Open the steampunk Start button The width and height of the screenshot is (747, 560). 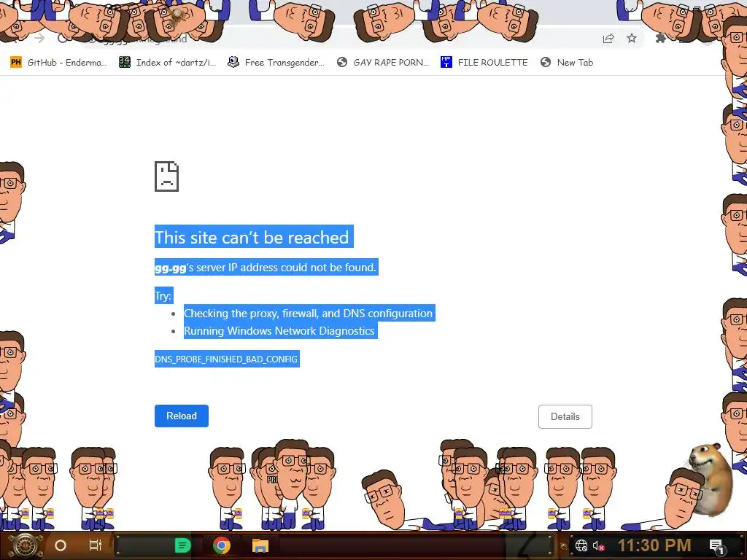click(x=26, y=545)
